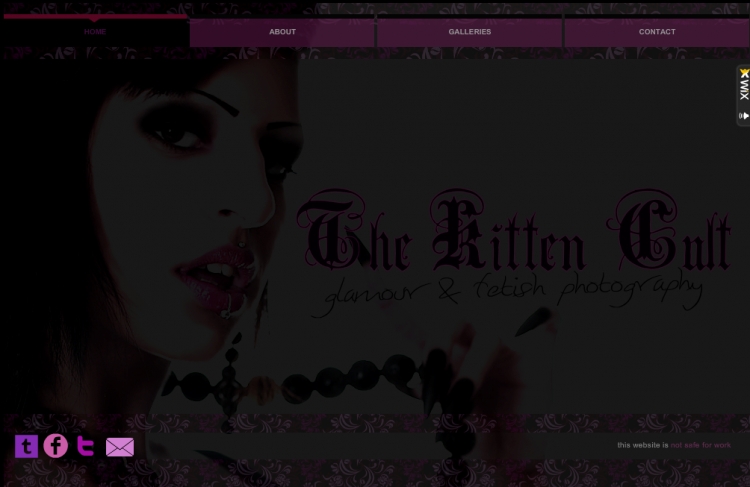Screen dimensions: 750x487
Task: Click the Kitten Cult logo title
Action: click(513, 231)
